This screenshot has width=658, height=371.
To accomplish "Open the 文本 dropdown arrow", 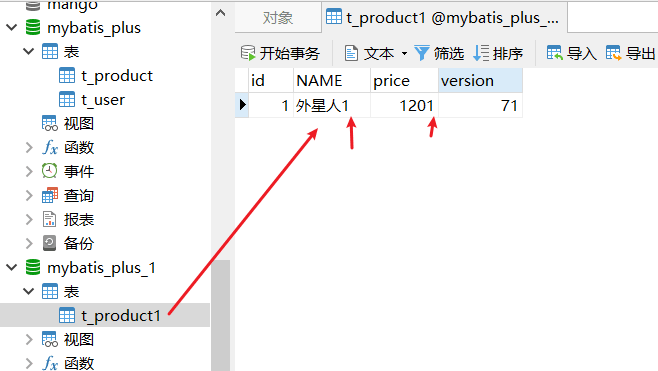I will 404,54.
